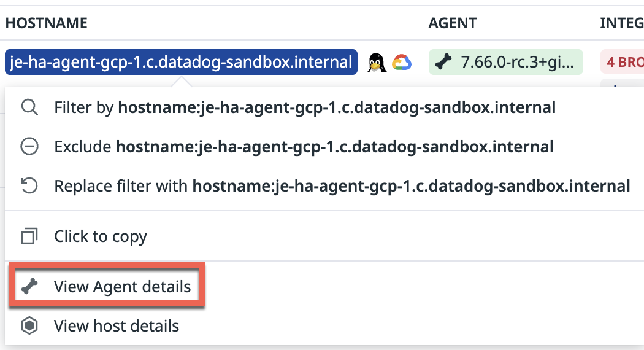Click the minus-circle icon beside Exclude
The height and width of the screenshot is (350, 644).
pos(29,147)
